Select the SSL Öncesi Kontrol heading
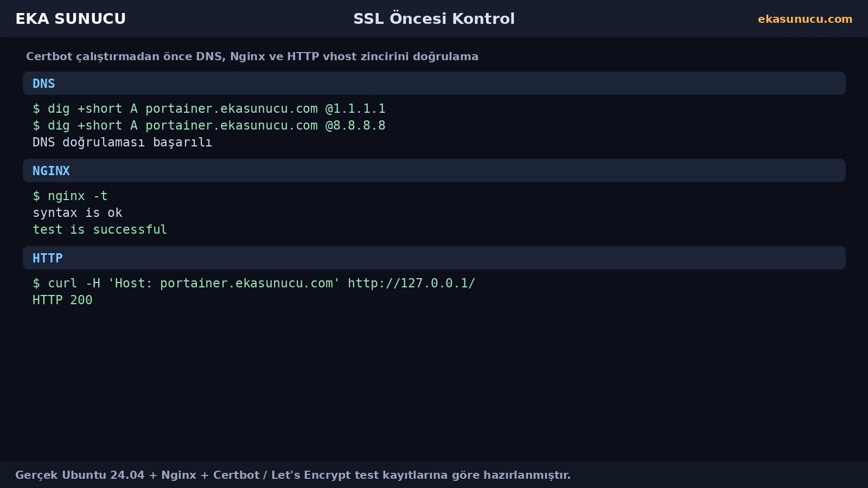This screenshot has height=488, width=868. click(434, 18)
